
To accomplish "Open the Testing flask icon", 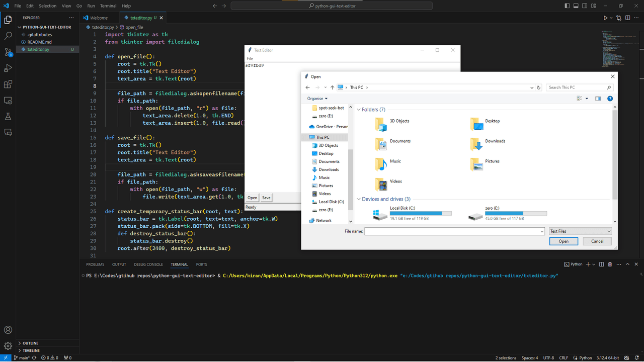I will [x=8, y=117].
